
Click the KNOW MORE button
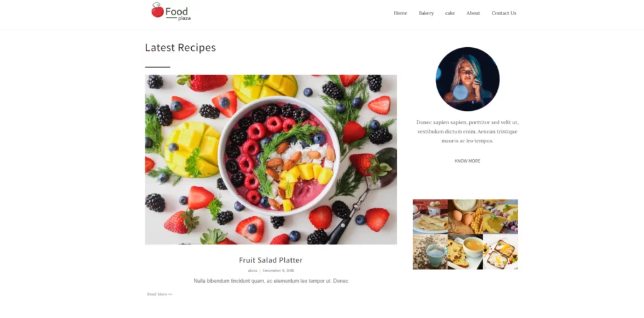[x=467, y=161]
